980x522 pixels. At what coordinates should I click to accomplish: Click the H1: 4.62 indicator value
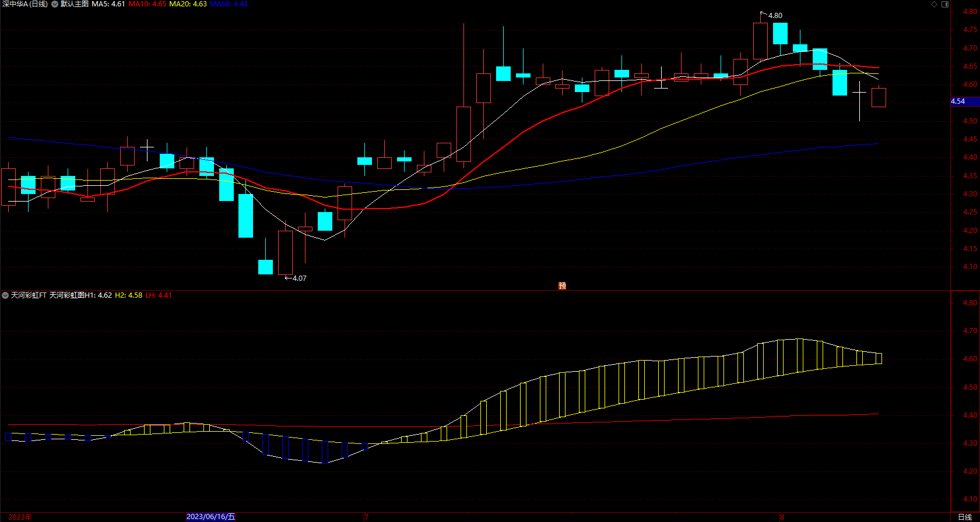[x=99, y=295]
